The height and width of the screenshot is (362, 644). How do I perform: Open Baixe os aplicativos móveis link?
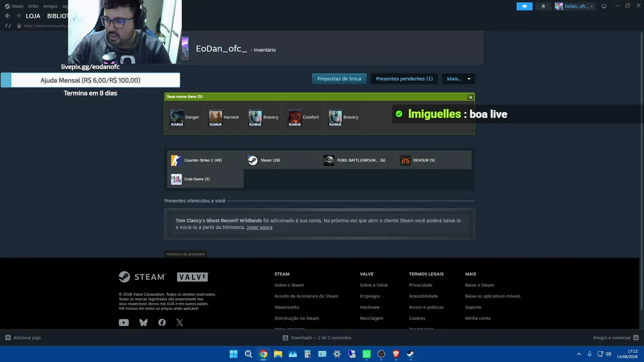coord(493,296)
